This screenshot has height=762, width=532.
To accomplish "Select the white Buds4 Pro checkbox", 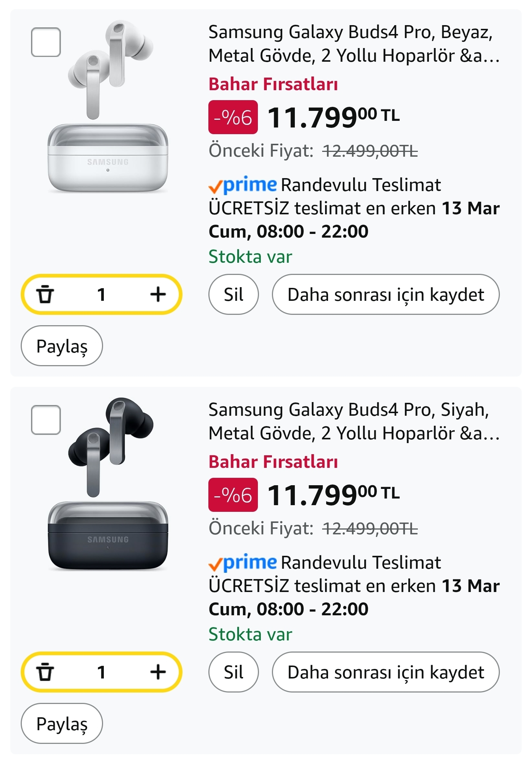I will point(46,42).
